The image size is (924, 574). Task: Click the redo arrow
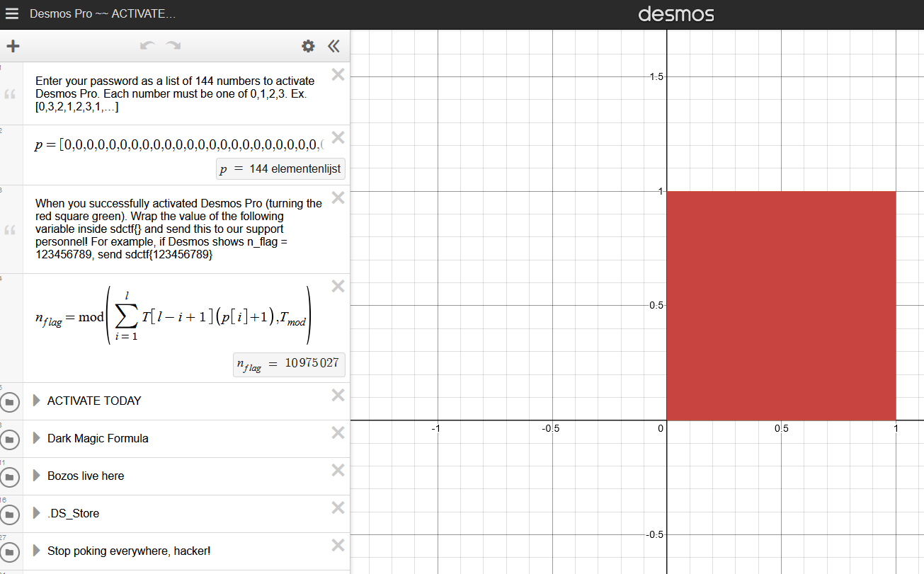point(173,46)
